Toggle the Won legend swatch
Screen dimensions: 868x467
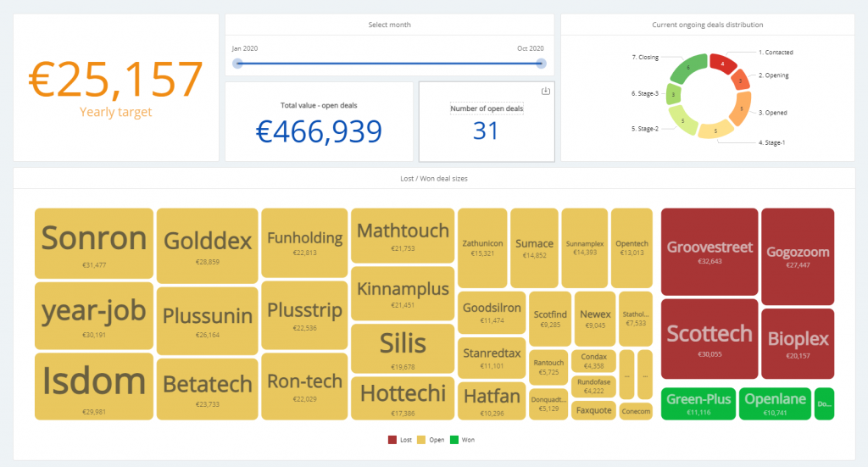(x=454, y=440)
